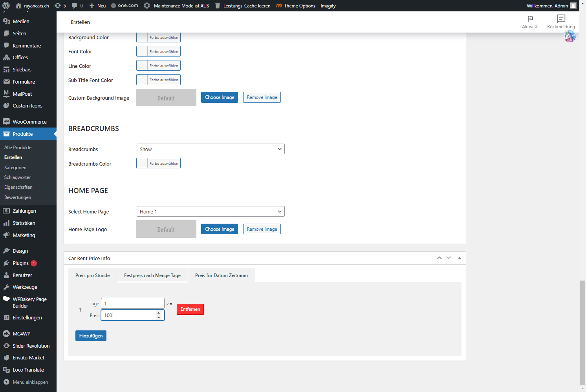Click Leistungs-Cache leeren in admin bar
The height and width of the screenshot is (392, 586).
[x=243, y=5]
